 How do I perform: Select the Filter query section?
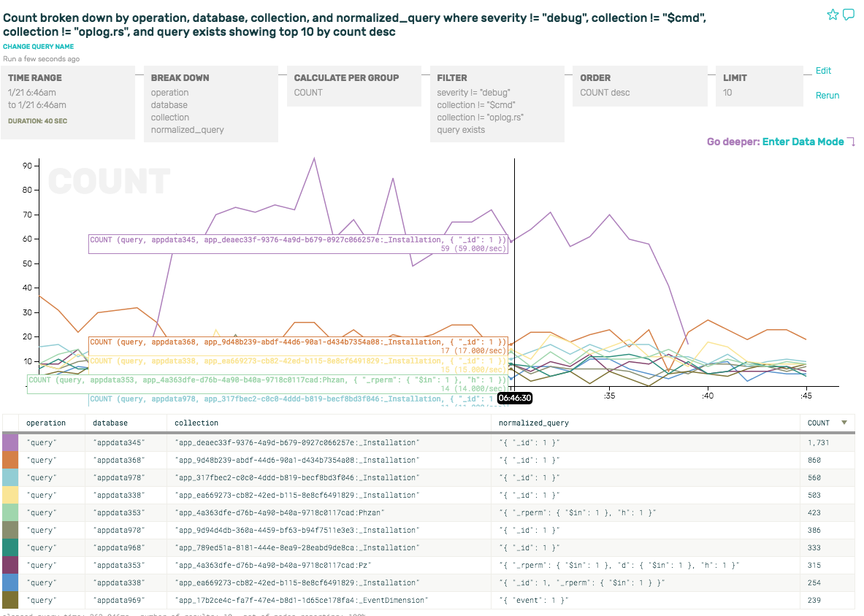coord(497,104)
